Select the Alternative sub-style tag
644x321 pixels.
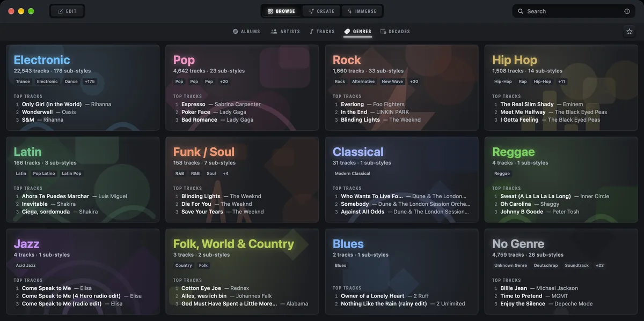click(363, 81)
